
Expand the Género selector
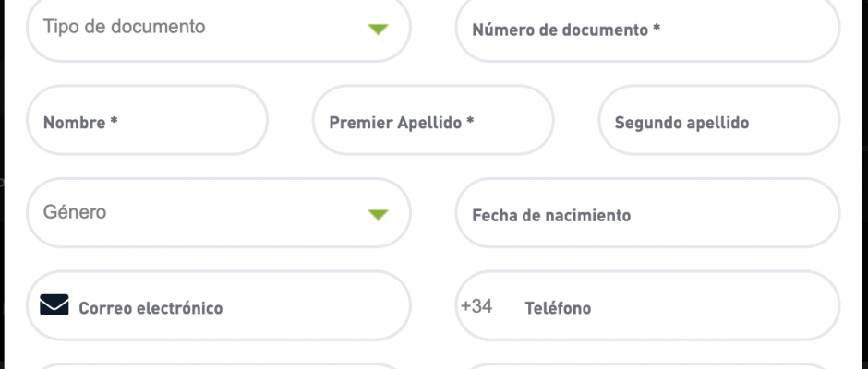point(219,212)
